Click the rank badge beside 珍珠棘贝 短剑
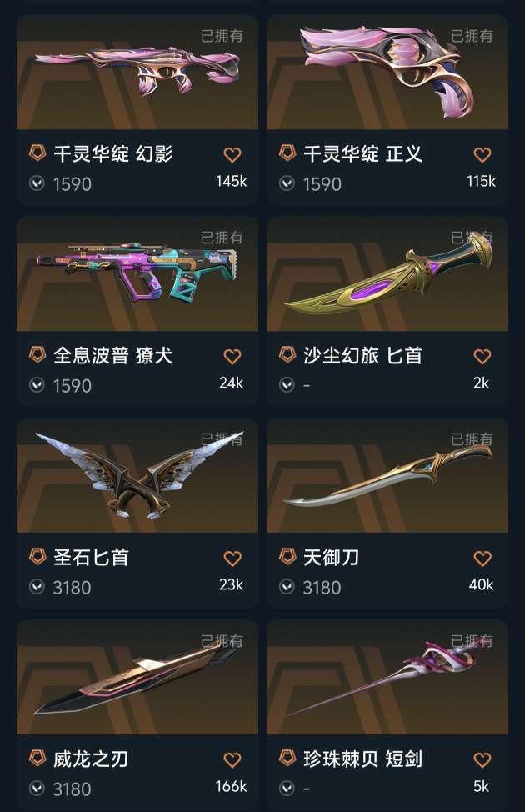This screenshot has width=525, height=812. (287, 758)
